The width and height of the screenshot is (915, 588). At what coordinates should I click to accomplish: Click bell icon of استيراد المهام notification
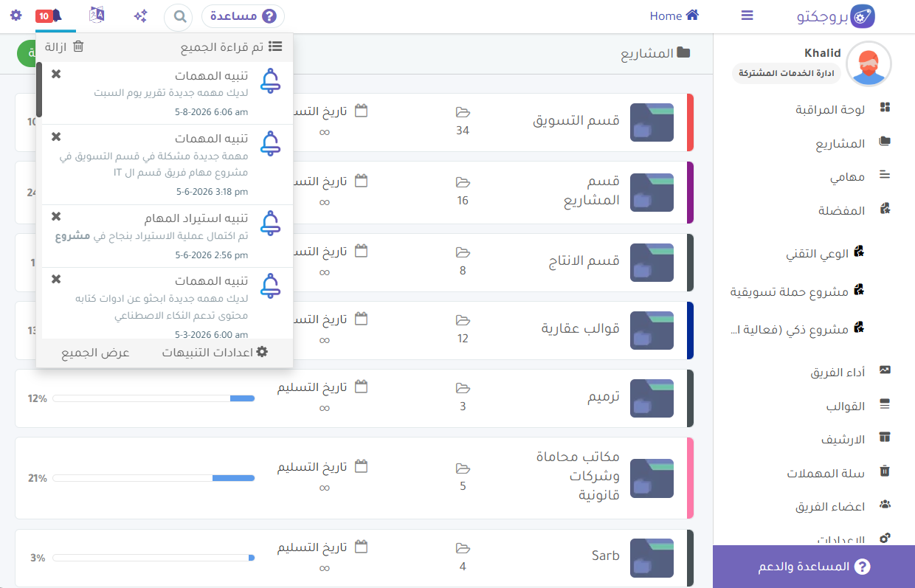(x=271, y=223)
